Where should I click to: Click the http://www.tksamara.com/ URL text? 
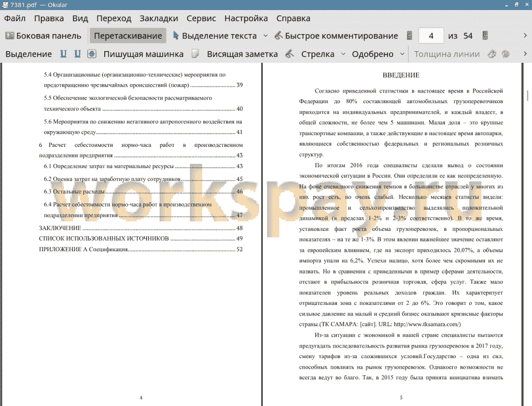(x=427, y=324)
